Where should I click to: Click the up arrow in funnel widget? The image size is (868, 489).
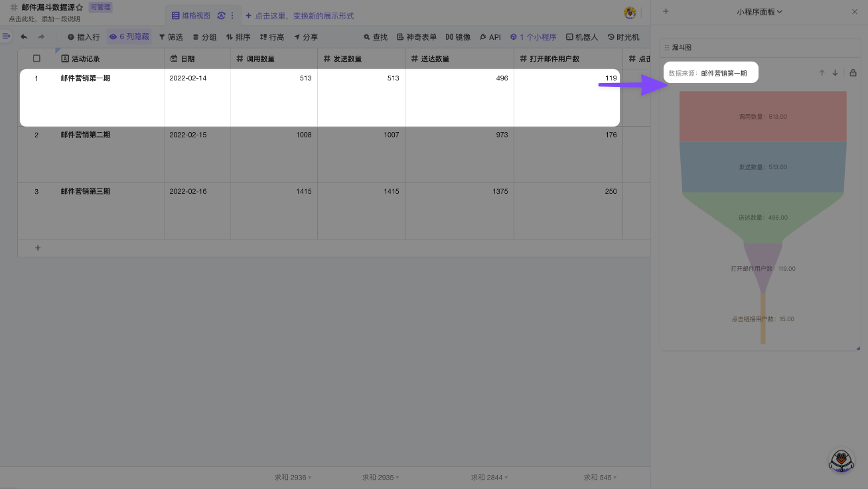(x=822, y=73)
